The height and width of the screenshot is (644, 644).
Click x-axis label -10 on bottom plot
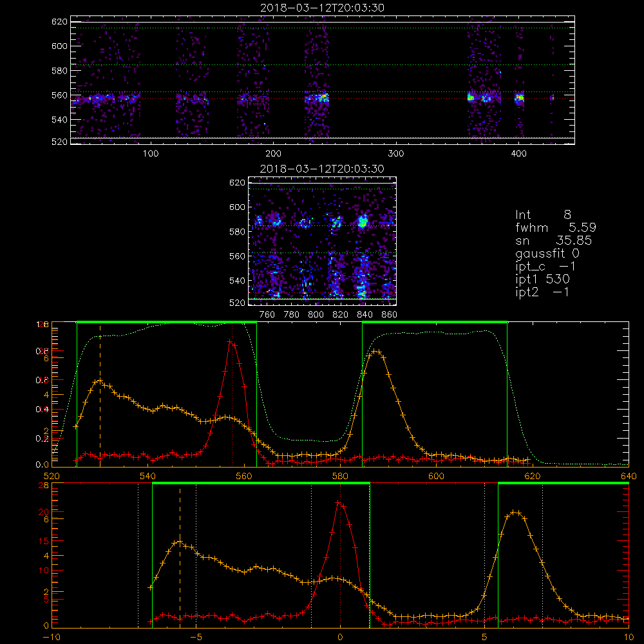click(x=52, y=638)
